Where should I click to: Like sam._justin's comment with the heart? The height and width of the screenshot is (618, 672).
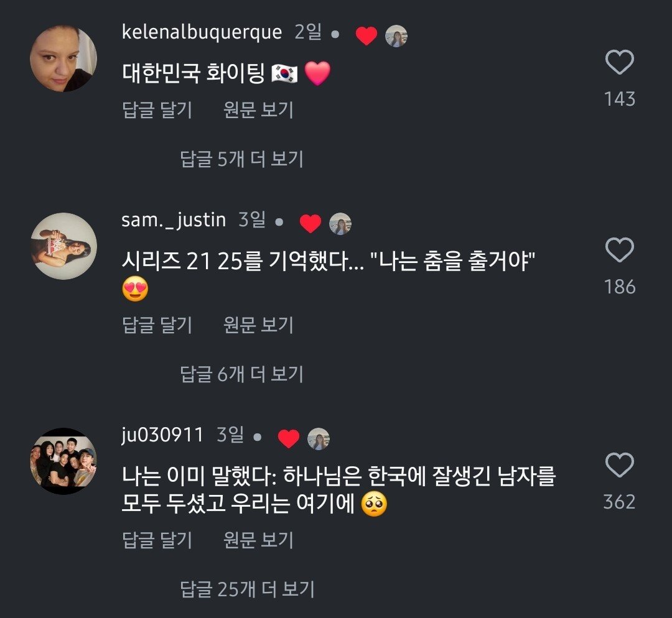619,251
